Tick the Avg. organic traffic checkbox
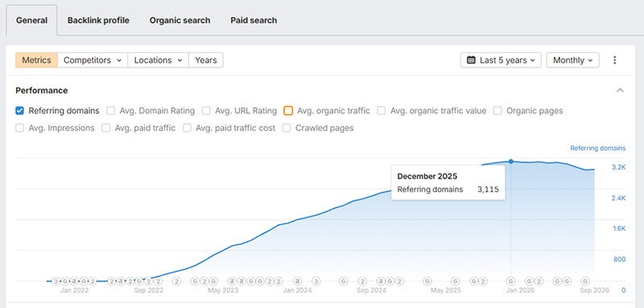 tap(288, 111)
